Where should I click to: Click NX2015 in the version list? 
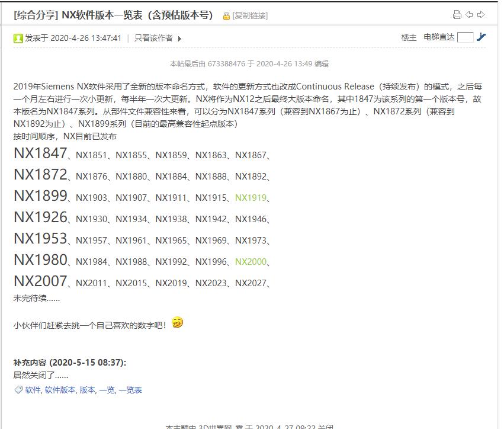coord(131,283)
